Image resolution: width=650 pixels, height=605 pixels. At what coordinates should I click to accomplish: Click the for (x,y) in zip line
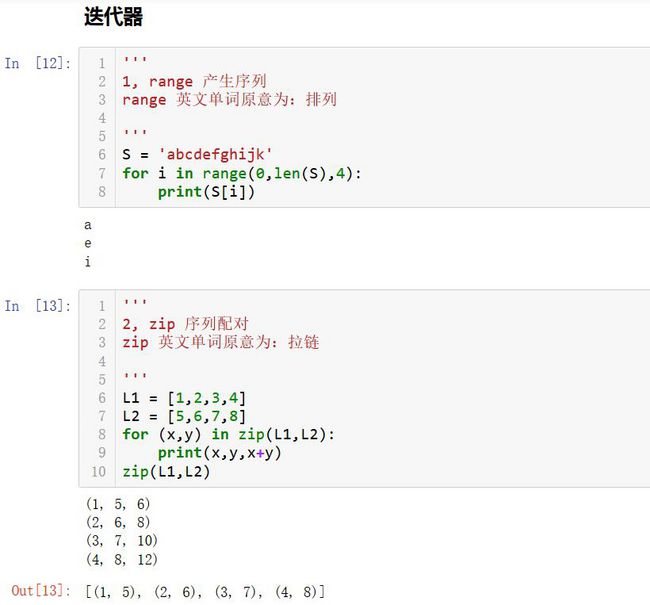tap(228, 435)
